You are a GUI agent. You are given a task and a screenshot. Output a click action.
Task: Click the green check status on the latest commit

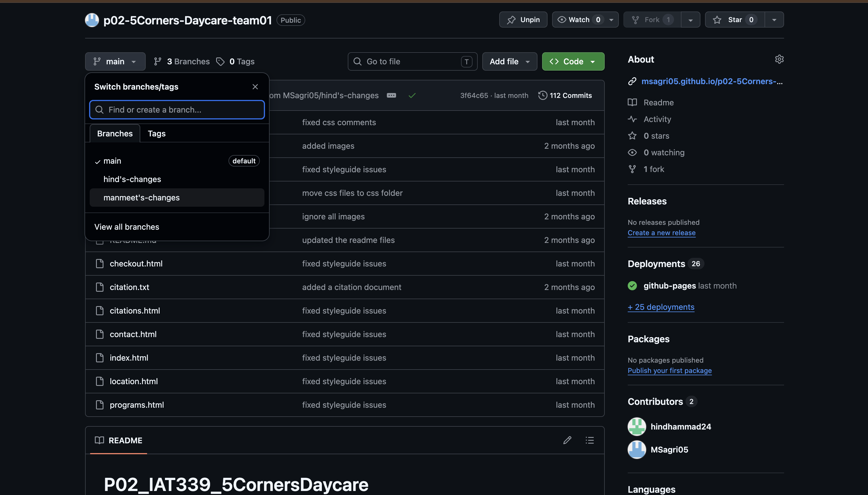[412, 96]
